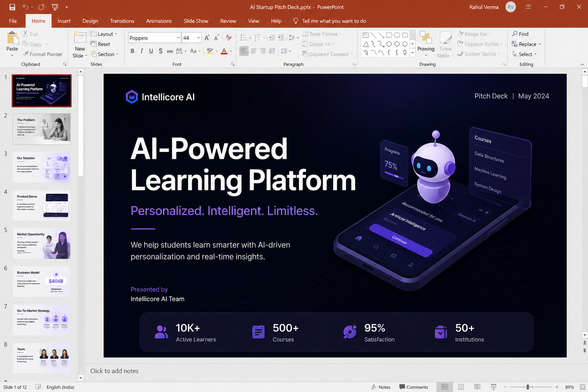Screen dimensions: 588x392
Task: Fit the slide to the current window
Action: click(x=582, y=387)
